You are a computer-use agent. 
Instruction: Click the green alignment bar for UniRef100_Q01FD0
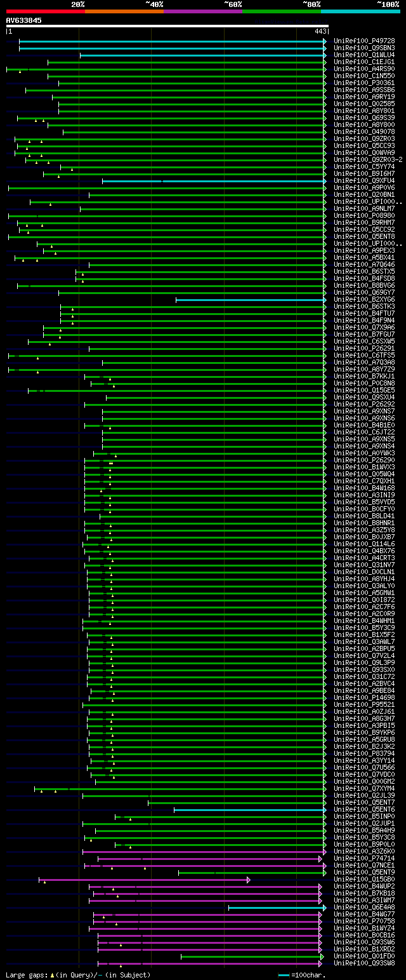click(x=252, y=957)
